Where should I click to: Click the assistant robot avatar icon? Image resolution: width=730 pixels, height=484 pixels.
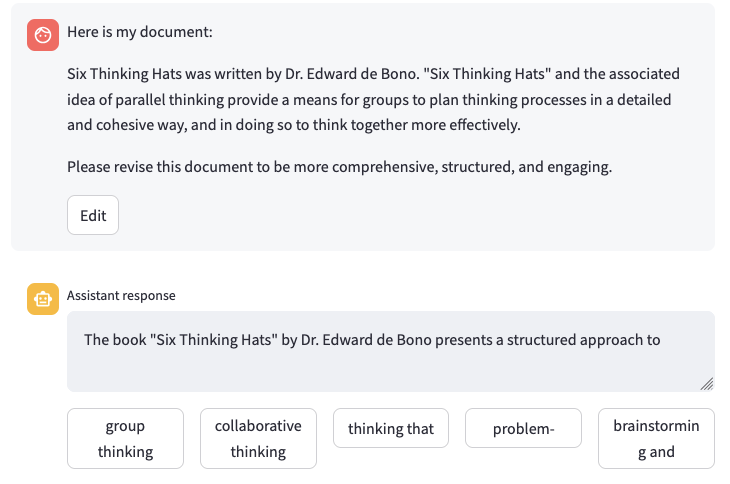click(42, 299)
